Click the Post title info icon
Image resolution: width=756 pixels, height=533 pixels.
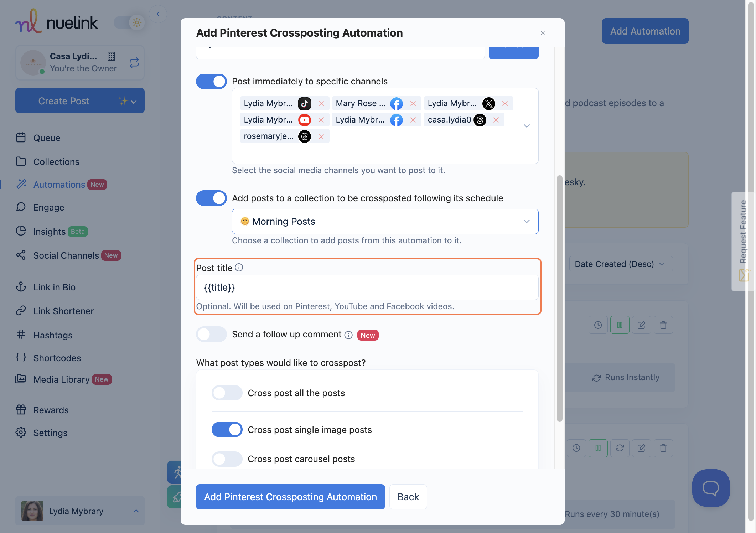pyautogui.click(x=239, y=268)
